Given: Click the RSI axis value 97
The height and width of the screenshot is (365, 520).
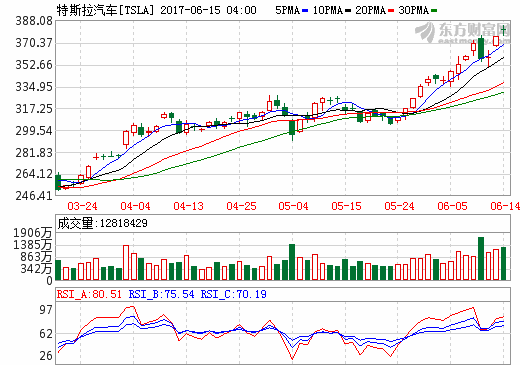Looking at the screenshot, I should (x=46, y=310).
